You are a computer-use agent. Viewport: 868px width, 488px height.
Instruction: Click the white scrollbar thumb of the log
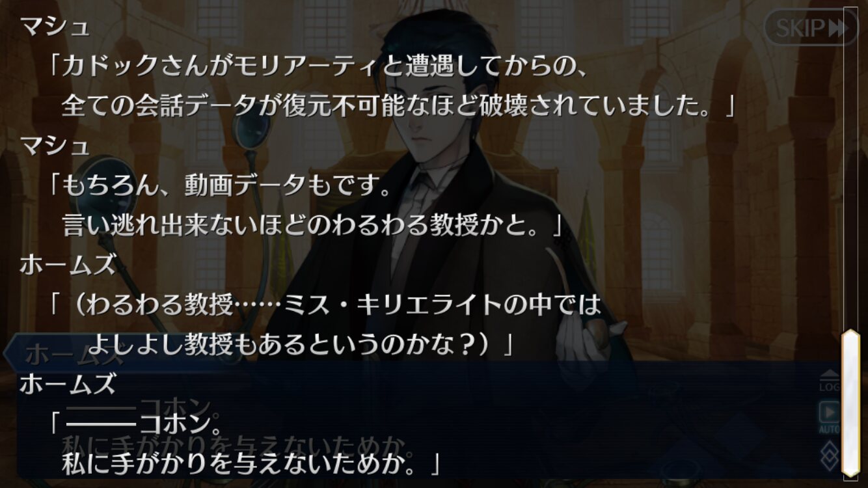click(x=850, y=403)
